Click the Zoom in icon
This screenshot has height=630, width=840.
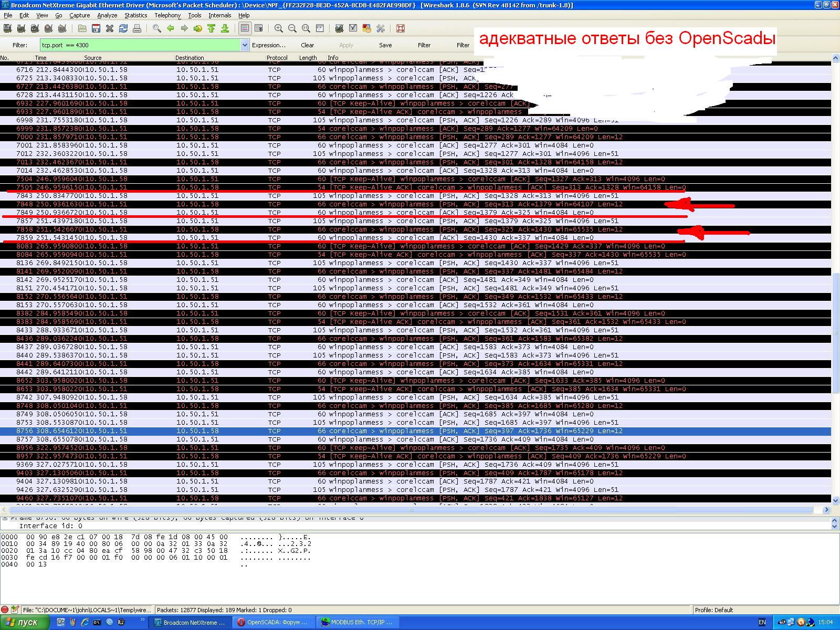278,28
